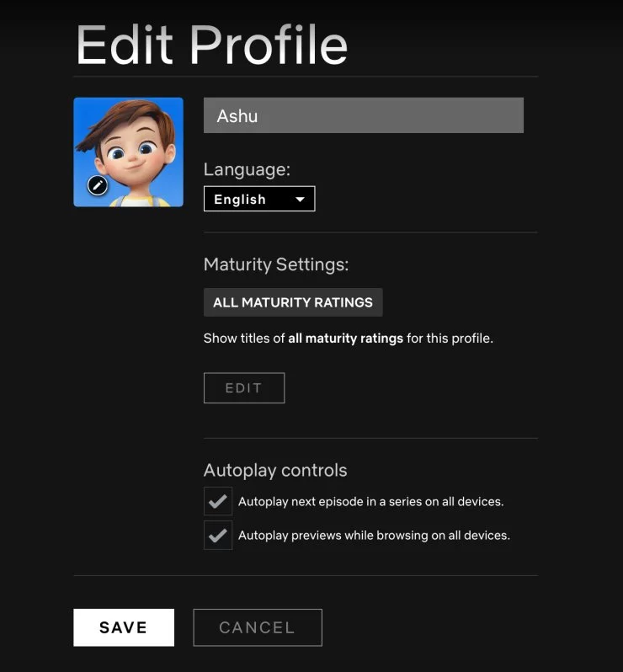Select the cartoon boy profile avatar
This screenshot has width=623, height=672.
(129, 152)
